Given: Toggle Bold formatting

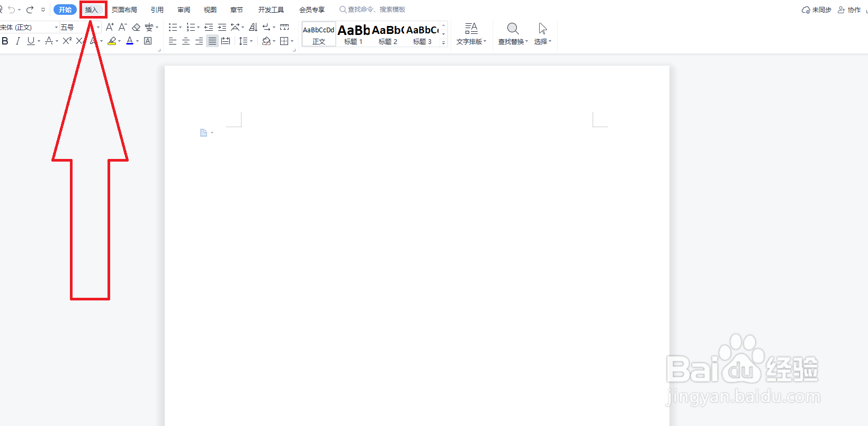Looking at the screenshot, I should pos(5,41).
